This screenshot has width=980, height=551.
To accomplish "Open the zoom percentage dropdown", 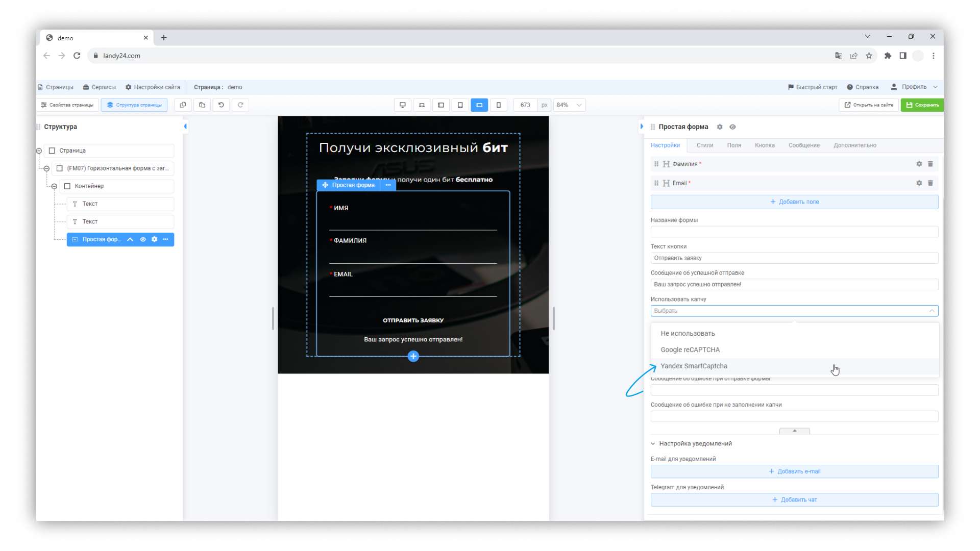I will tap(569, 105).
